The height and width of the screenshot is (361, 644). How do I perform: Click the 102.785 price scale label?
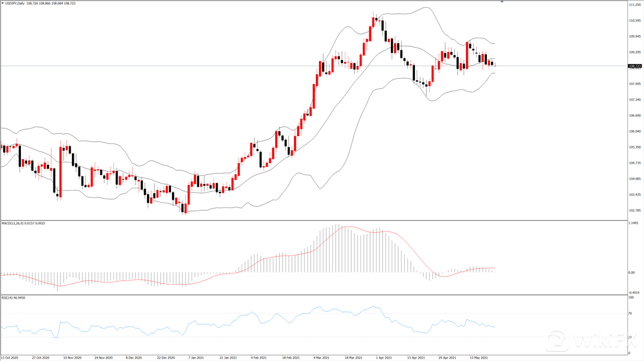point(634,210)
